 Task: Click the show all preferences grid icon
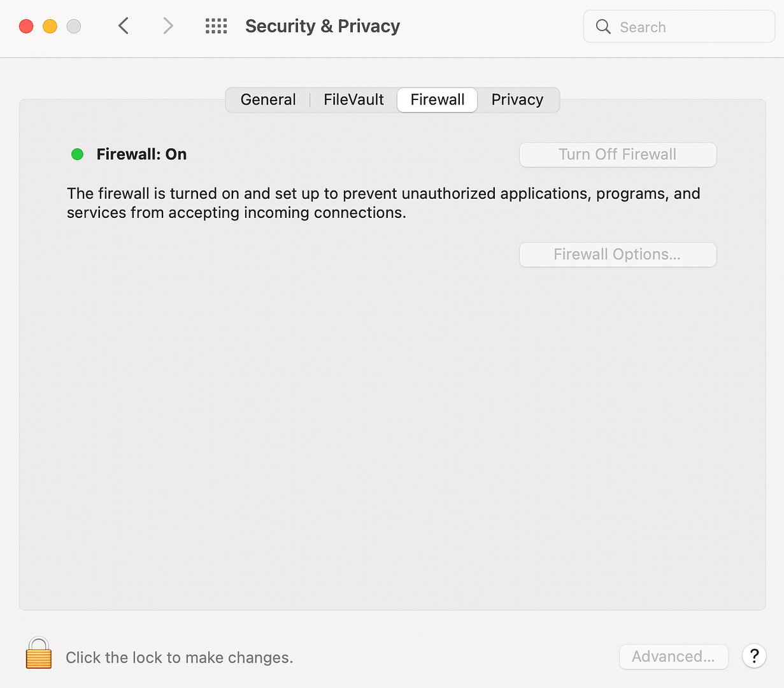pyautogui.click(x=216, y=26)
